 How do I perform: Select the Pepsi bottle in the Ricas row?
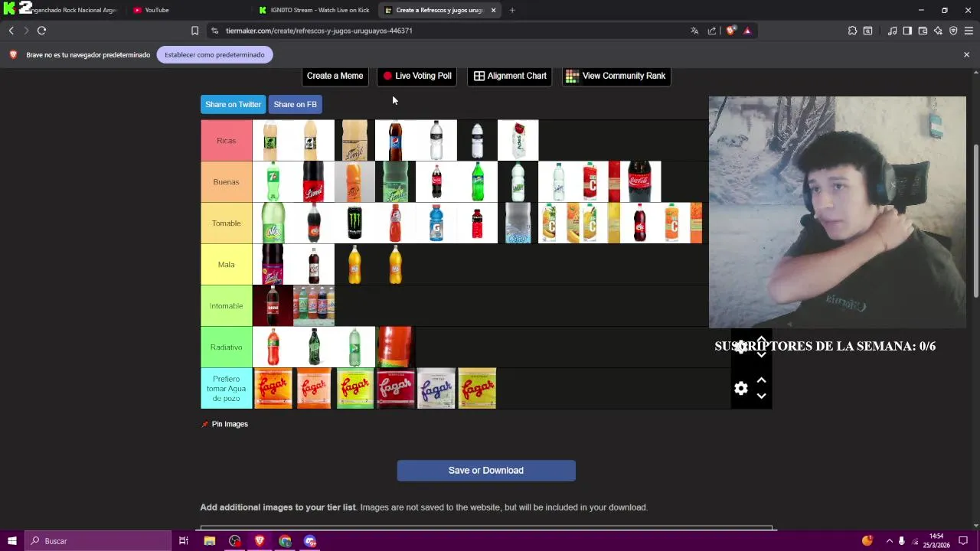395,141
